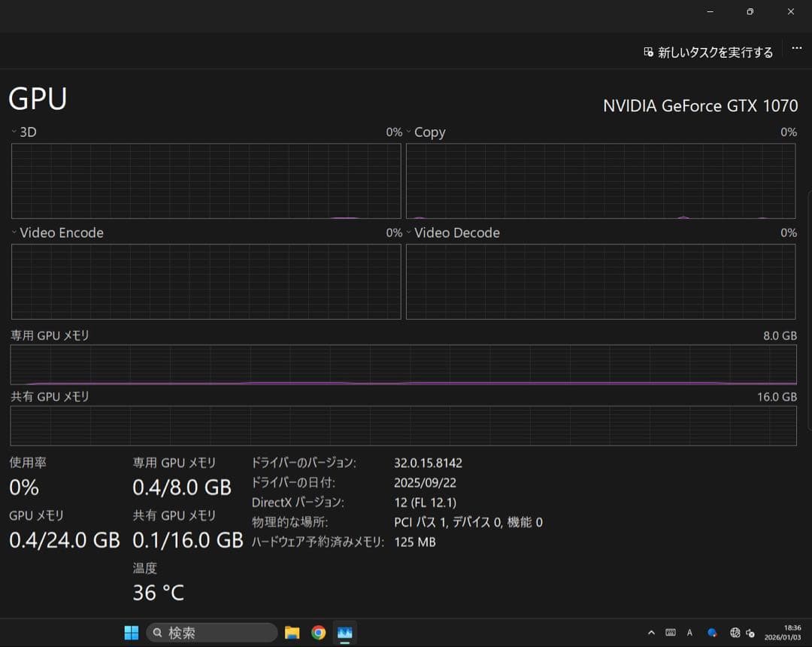Click the Task Manager icon in taskbar

tap(344, 633)
